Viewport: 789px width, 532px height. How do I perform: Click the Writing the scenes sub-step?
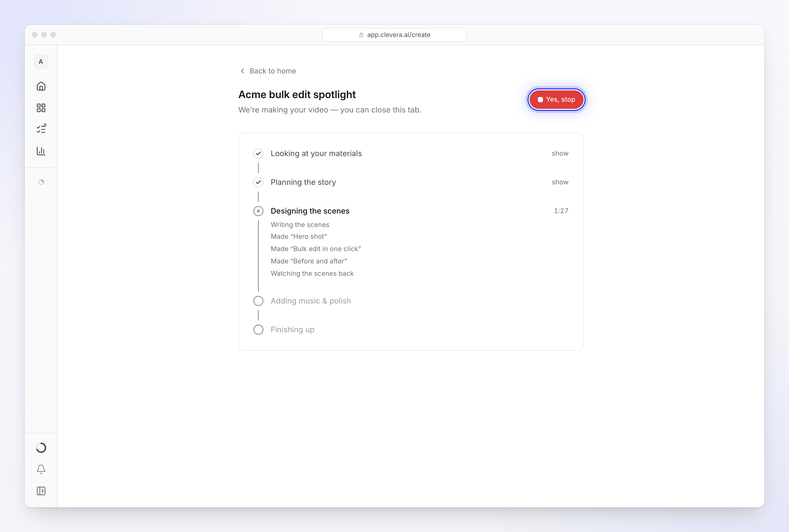click(x=300, y=225)
